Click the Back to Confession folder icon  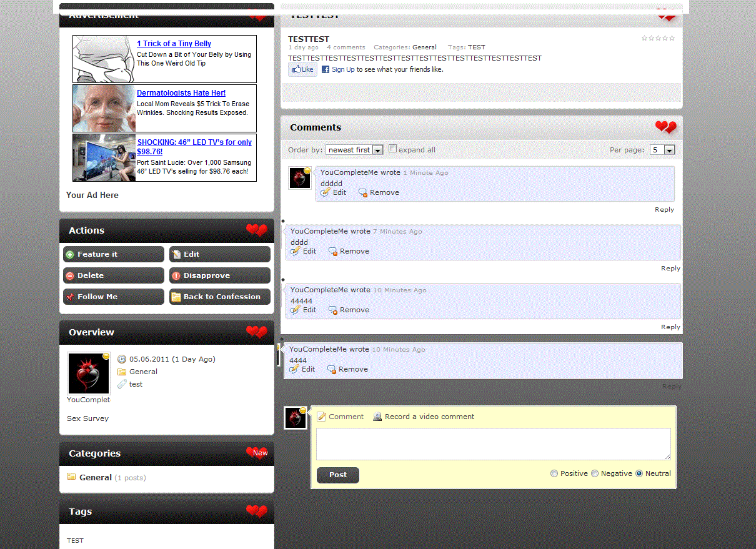176,297
